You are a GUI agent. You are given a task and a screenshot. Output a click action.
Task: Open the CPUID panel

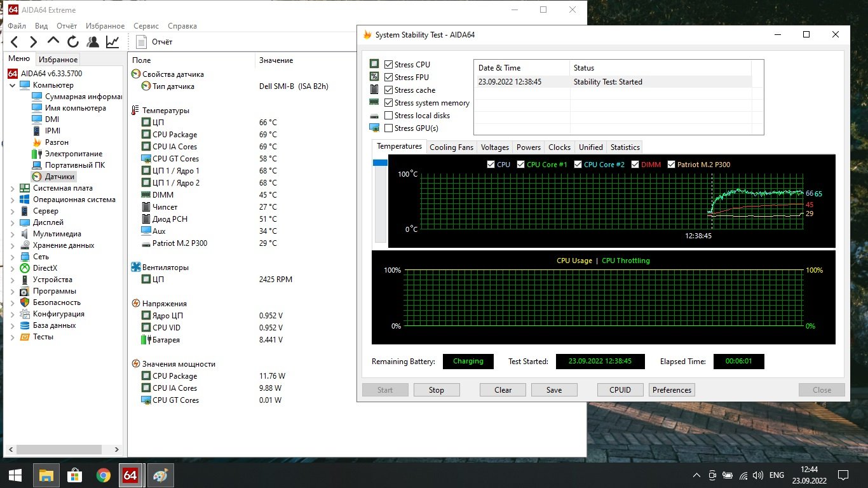[x=620, y=390]
